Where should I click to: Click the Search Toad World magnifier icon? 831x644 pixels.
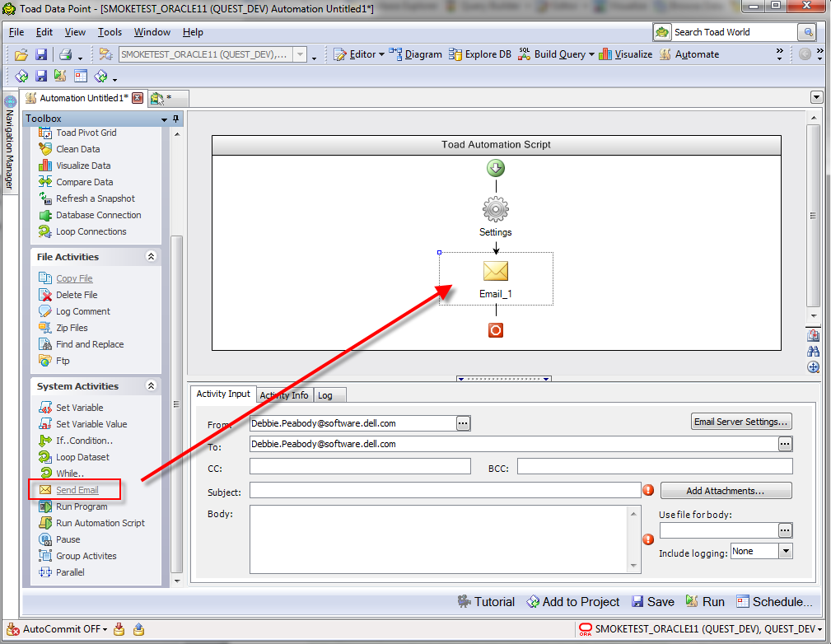(x=808, y=32)
